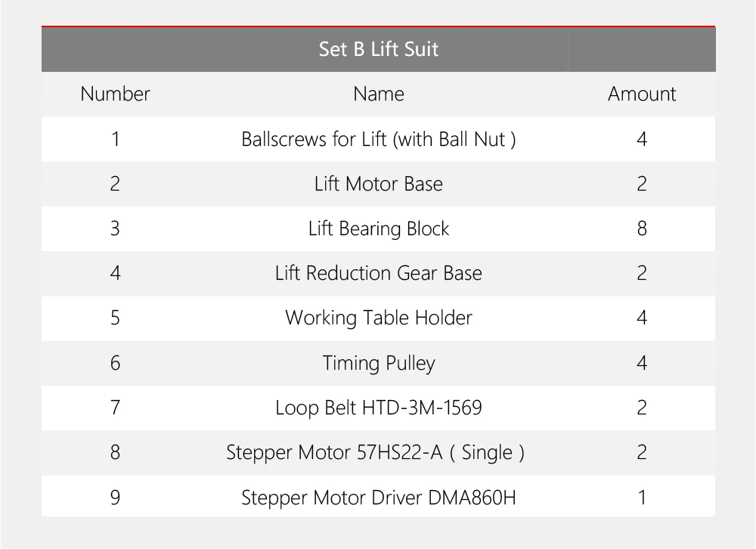Select the Amount column heading
Viewport: 756px width, 549px height.
pos(642,94)
